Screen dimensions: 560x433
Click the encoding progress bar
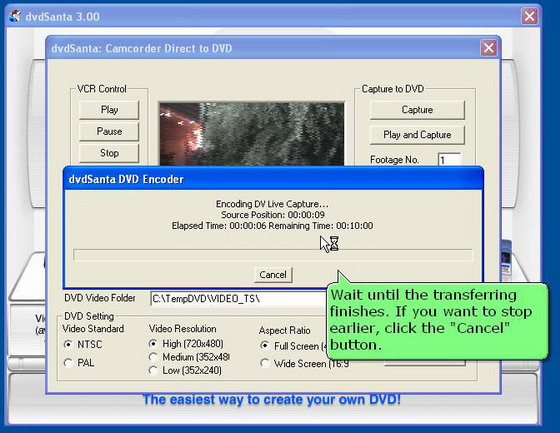(273, 255)
